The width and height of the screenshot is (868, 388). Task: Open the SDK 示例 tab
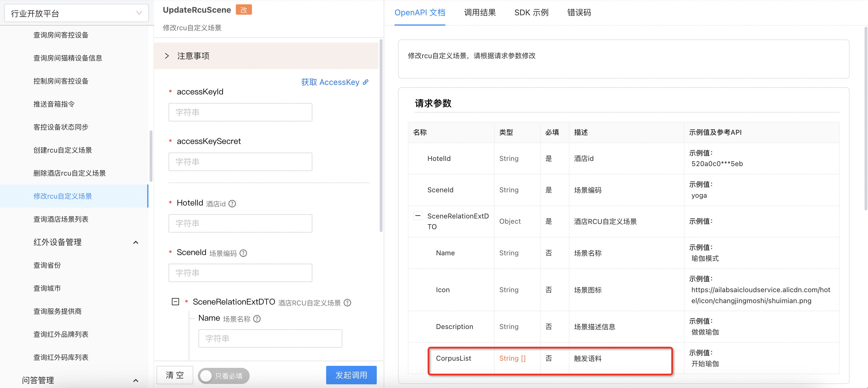point(531,12)
